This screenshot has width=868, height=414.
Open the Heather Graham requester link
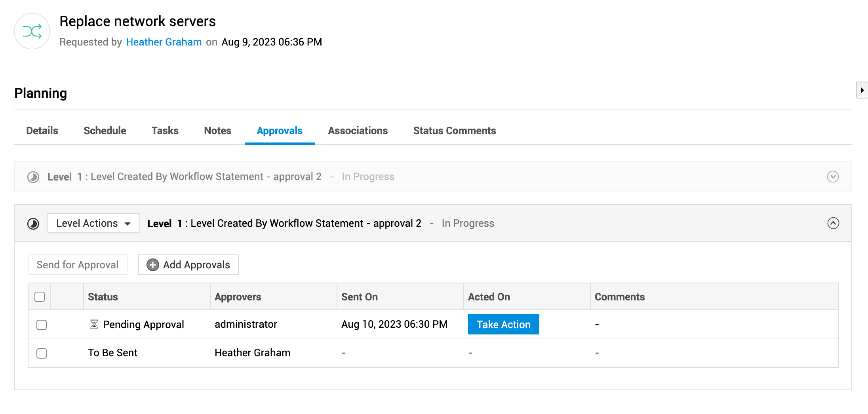164,42
